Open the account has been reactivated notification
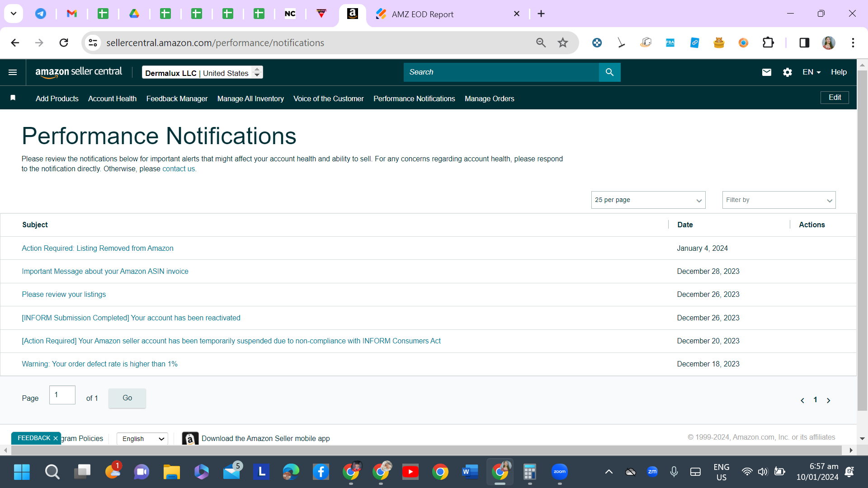The image size is (868, 488). pos(131,318)
